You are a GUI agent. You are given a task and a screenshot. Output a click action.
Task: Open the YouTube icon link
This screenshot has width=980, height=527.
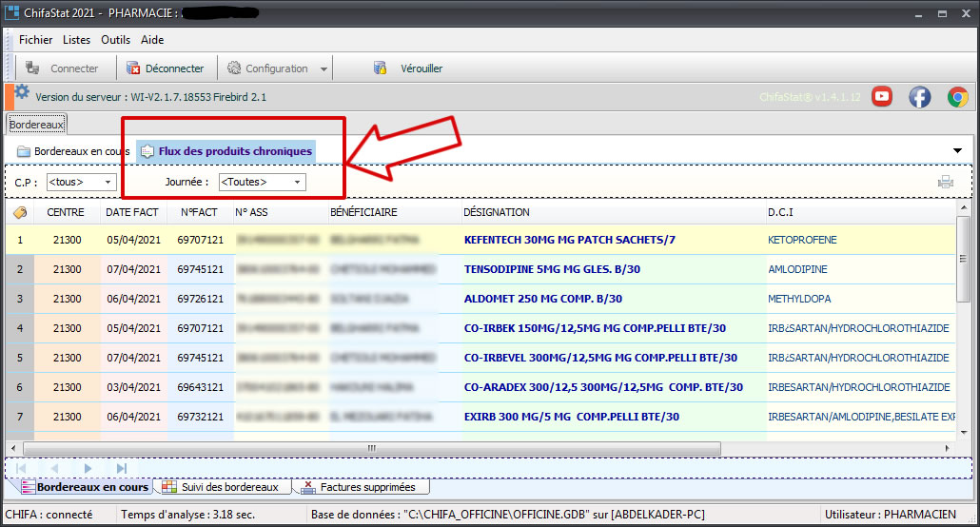tap(882, 96)
